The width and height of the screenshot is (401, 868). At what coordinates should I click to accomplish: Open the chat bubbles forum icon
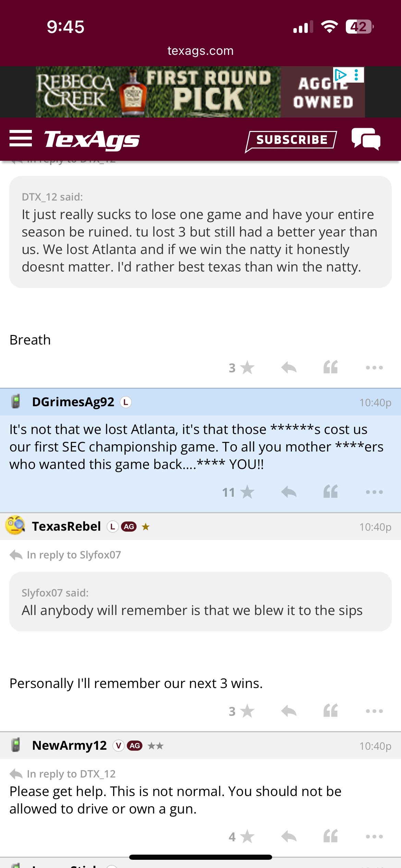tap(366, 139)
